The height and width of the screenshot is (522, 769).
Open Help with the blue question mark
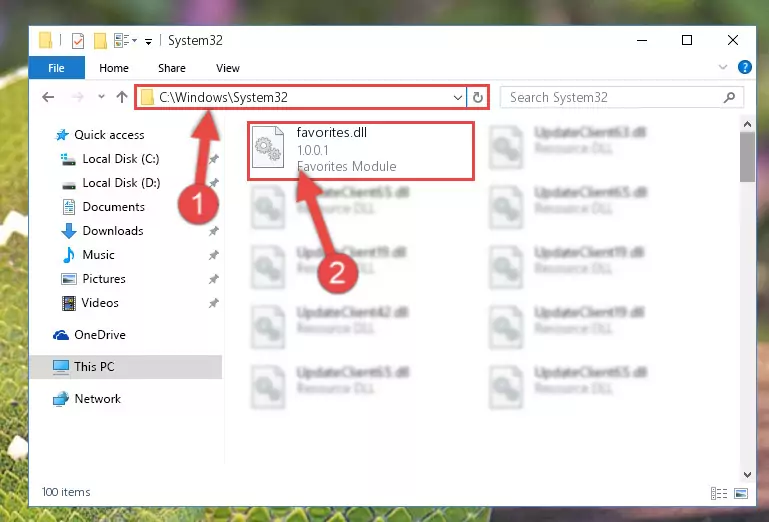click(x=744, y=67)
